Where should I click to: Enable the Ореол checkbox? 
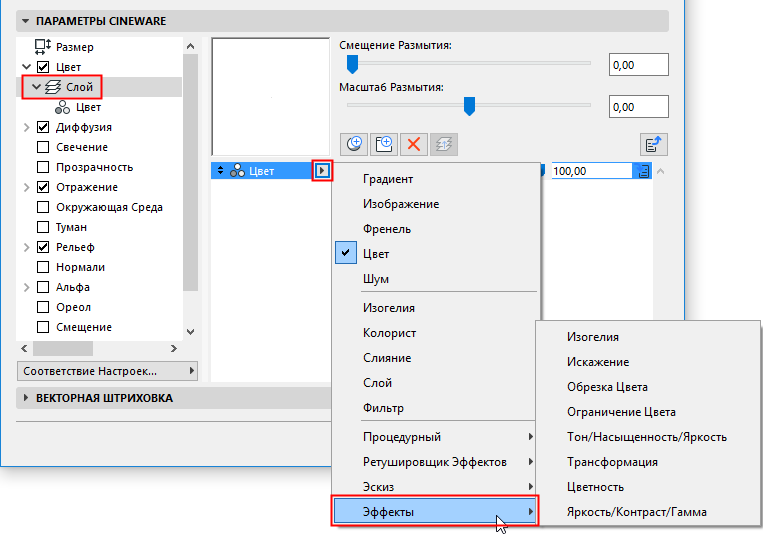[x=43, y=307]
